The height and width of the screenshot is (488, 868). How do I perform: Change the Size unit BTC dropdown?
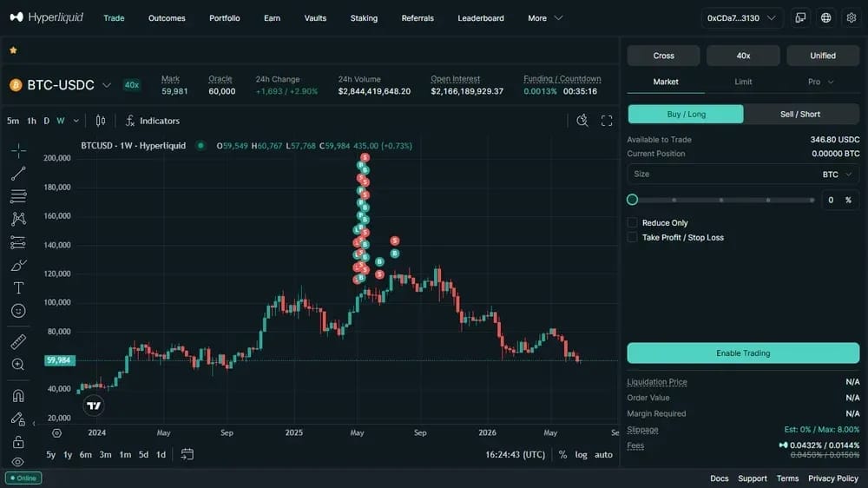point(837,175)
